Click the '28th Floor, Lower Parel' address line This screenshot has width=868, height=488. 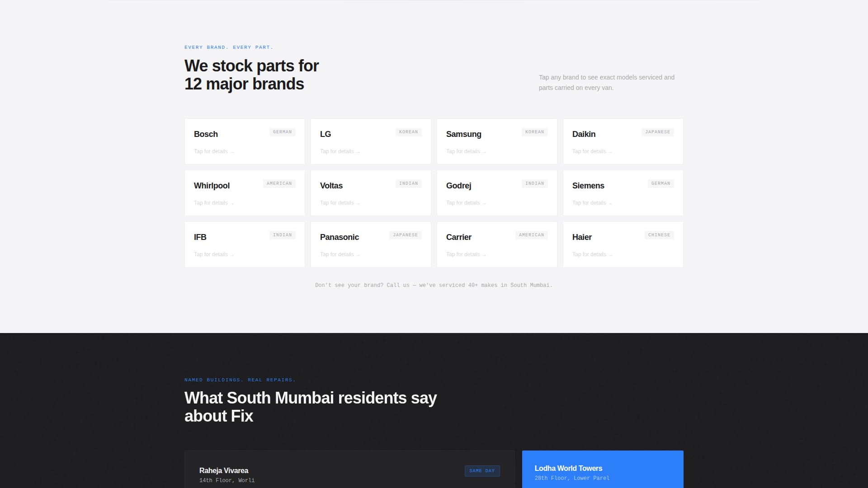tap(572, 478)
